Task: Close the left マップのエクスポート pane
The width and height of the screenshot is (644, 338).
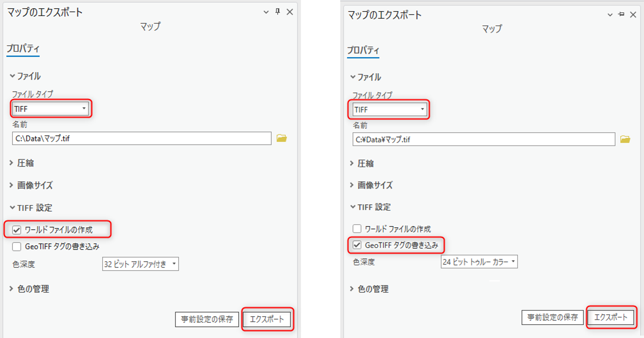Action: [290, 12]
